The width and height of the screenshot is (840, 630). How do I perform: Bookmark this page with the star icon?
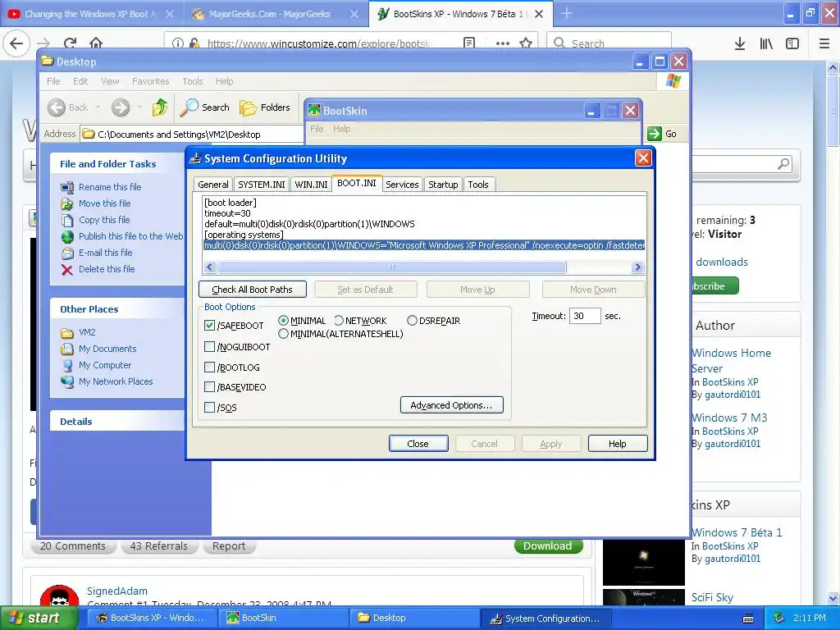[x=526, y=43]
